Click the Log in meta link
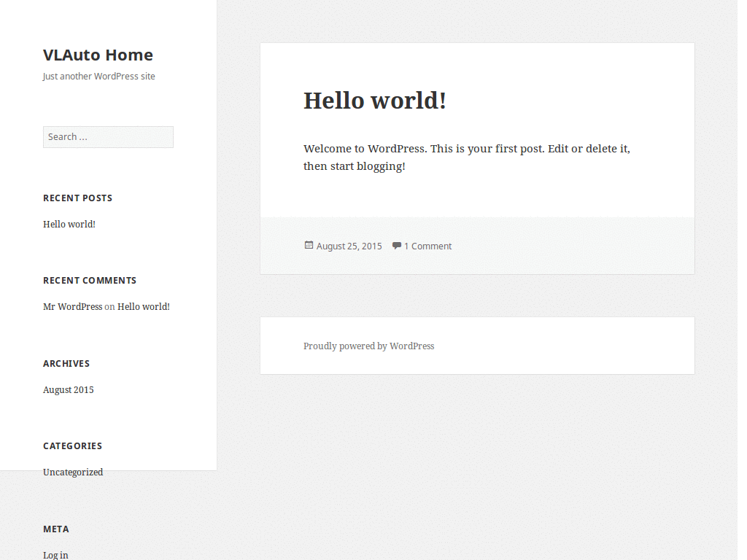This screenshot has width=747, height=560. (55, 555)
